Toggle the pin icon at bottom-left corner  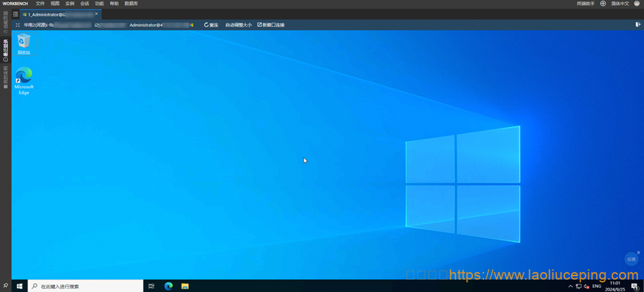point(5,286)
